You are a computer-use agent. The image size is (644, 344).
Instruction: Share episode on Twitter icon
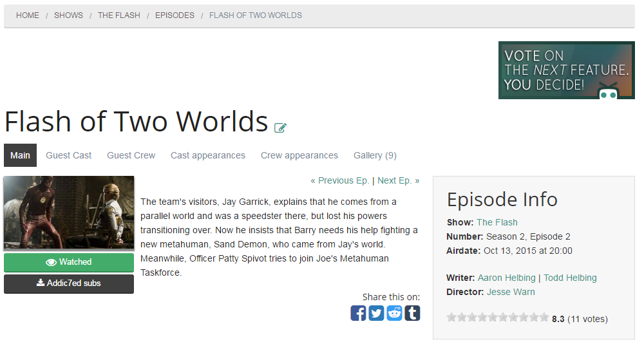pyautogui.click(x=376, y=313)
